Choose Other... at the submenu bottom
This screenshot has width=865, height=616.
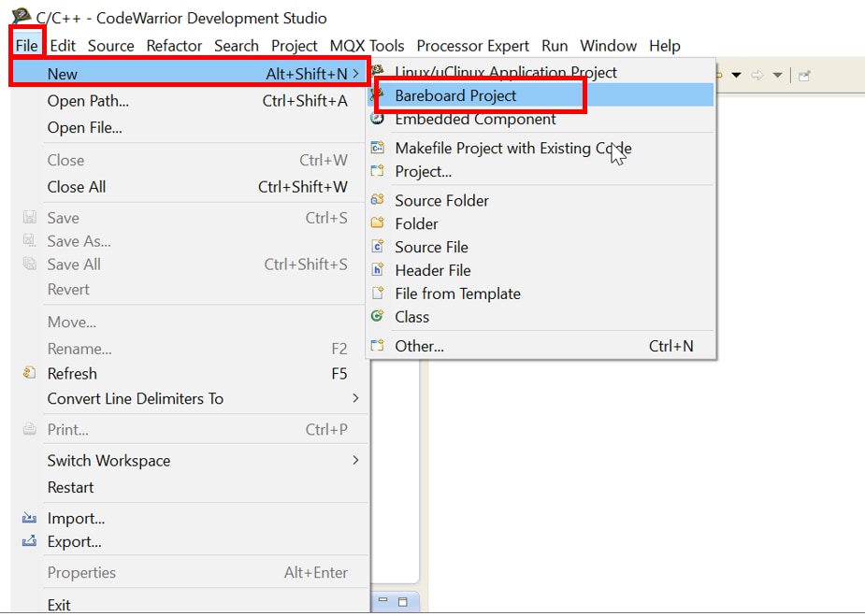click(x=419, y=346)
